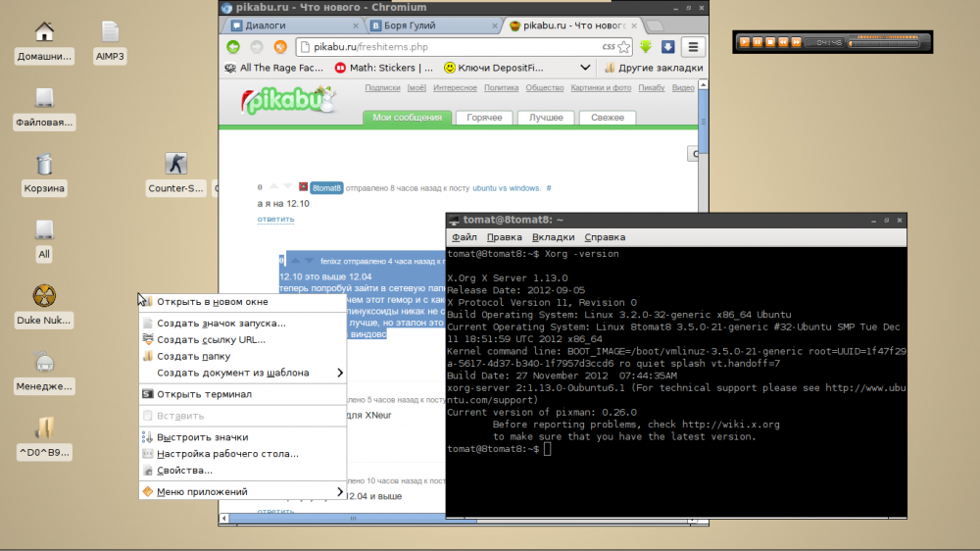Open the Менедже... desktop icon
Viewport: 980px width, 551px height.
(x=44, y=373)
